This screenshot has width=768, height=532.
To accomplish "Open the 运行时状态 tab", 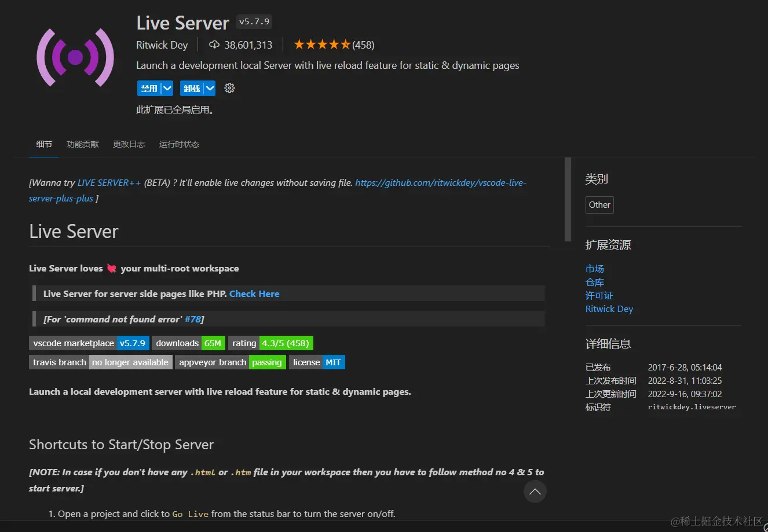I will [179, 144].
